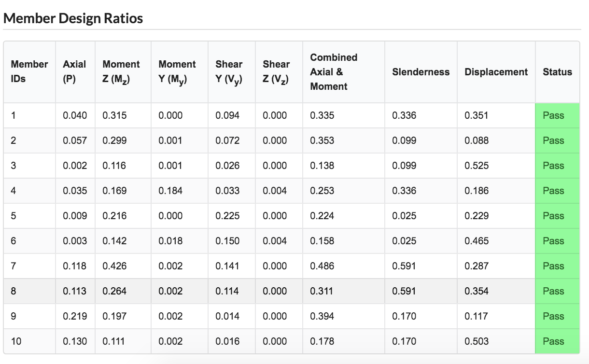Click the Moment Y (My) header
This screenshot has height=364, width=589.
pyautogui.click(x=179, y=71)
